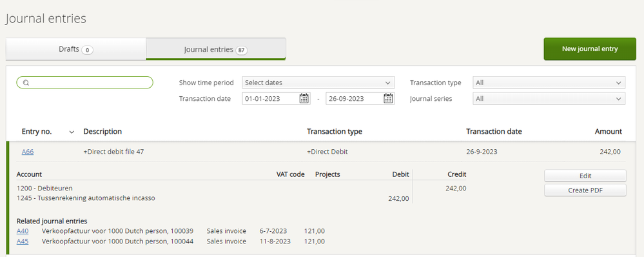Open the start date calendar picker
Screen dimensions: 644x257
[x=304, y=99]
